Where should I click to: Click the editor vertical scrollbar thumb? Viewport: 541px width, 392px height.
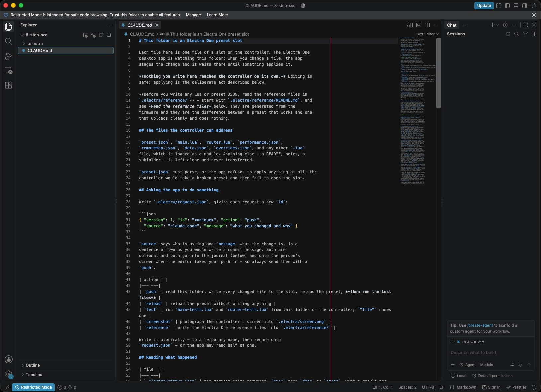[438, 73]
